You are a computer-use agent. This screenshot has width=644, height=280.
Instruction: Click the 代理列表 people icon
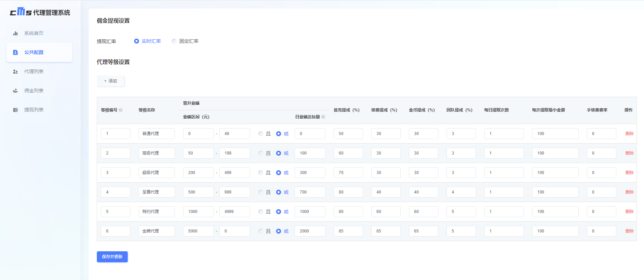[15, 71]
